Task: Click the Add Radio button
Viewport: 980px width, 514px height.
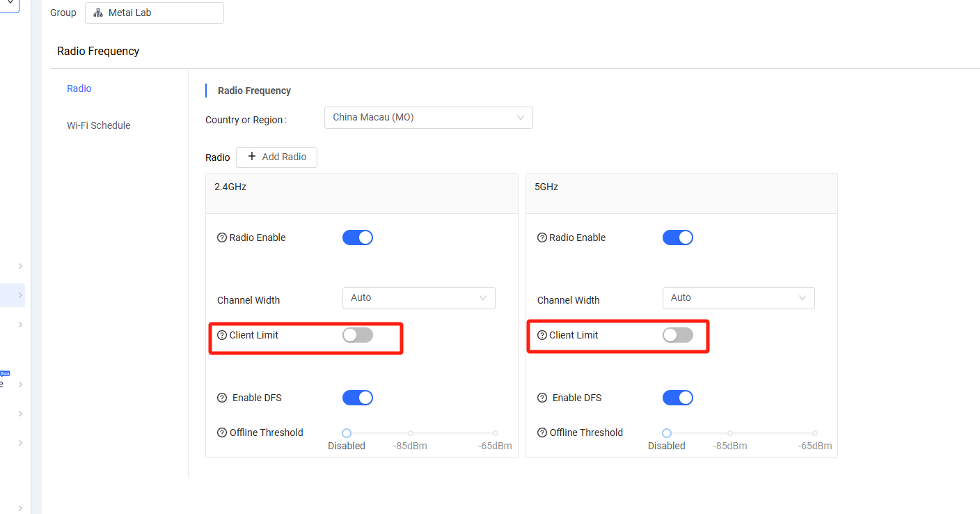Action: pos(276,157)
